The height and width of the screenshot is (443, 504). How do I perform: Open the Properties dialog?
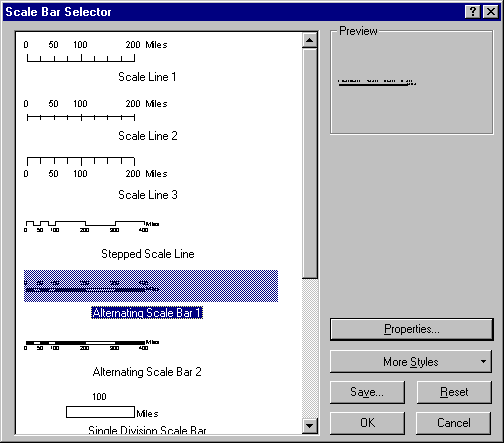click(x=412, y=329)
